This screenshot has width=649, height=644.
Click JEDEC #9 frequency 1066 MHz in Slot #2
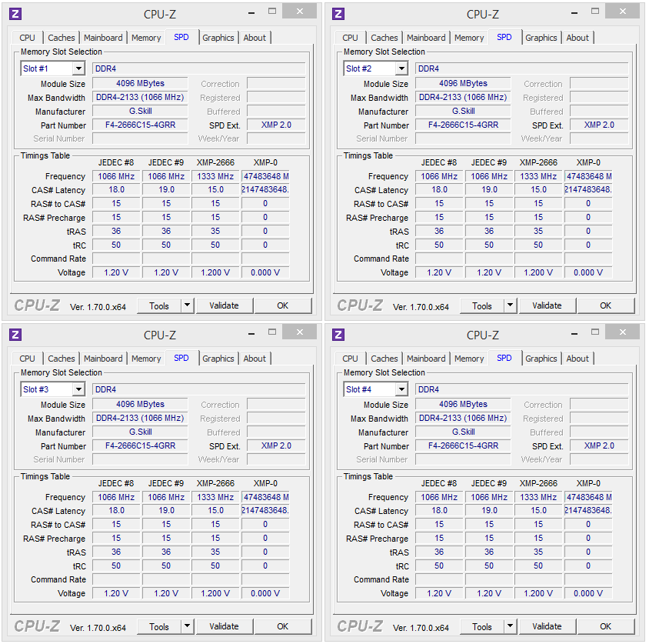point(489,176)
